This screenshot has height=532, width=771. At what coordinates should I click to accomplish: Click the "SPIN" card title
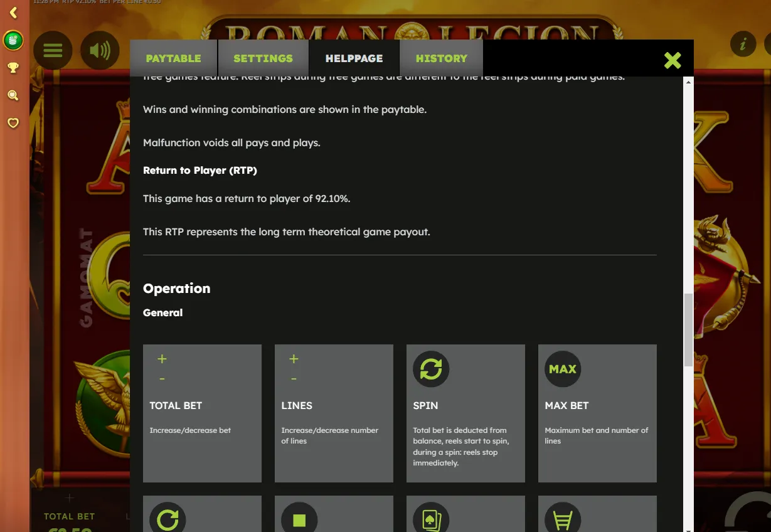pos(425,405)
